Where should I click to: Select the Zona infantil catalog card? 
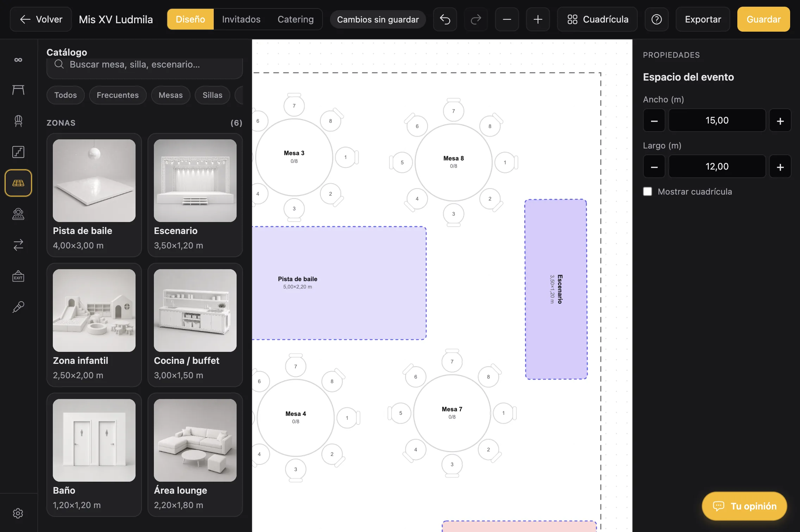coord(94,325)
